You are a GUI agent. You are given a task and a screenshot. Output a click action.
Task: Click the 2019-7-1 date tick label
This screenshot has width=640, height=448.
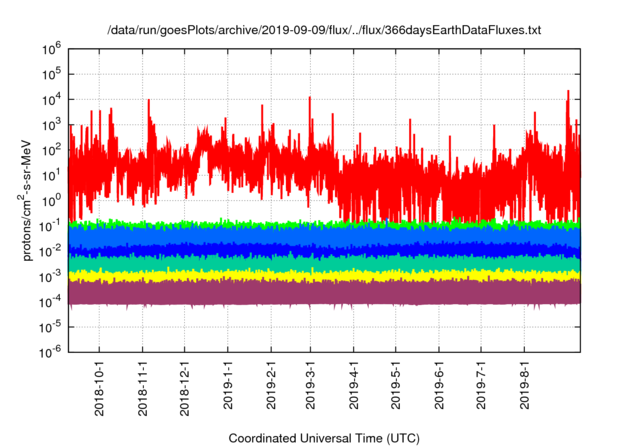point(481,384)
